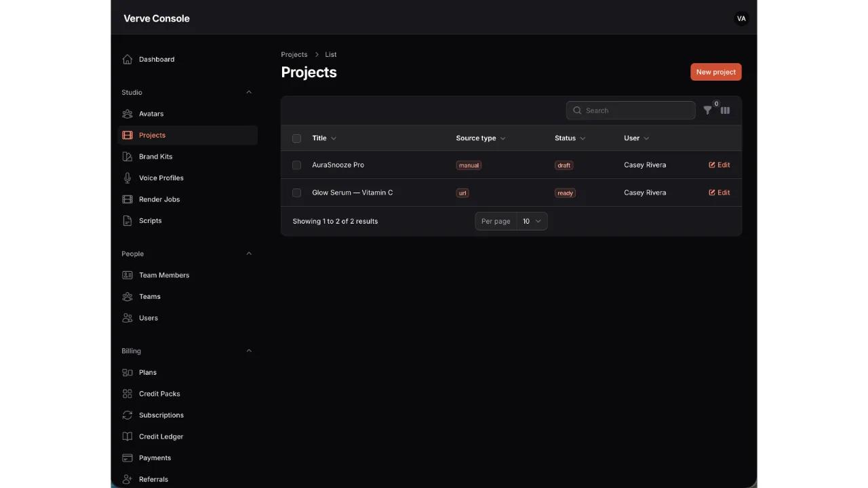
Task: Sort by the Status column header
Action: coord(570,138)
